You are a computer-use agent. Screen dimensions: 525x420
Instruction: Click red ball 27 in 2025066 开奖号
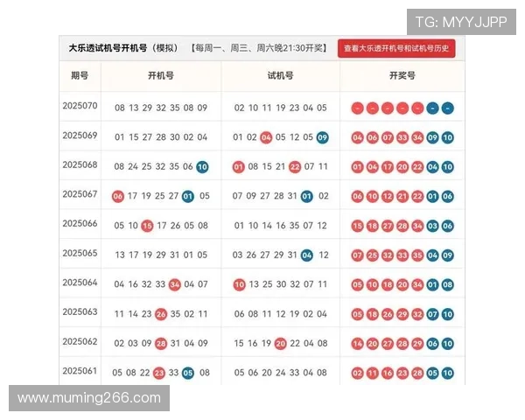(388, 226)
